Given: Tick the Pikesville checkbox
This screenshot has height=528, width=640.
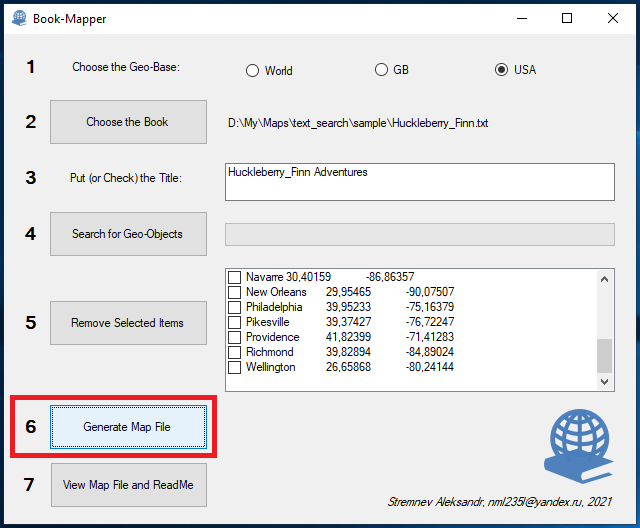Looking at the screenshot, I should click(x=234, y=322).
